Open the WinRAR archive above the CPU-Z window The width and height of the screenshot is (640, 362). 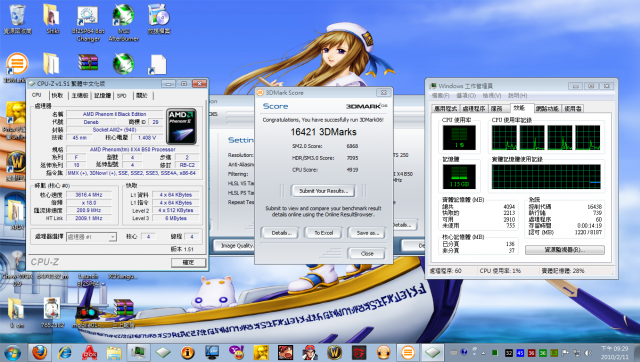pyautogui.click(x=88, y=63)
